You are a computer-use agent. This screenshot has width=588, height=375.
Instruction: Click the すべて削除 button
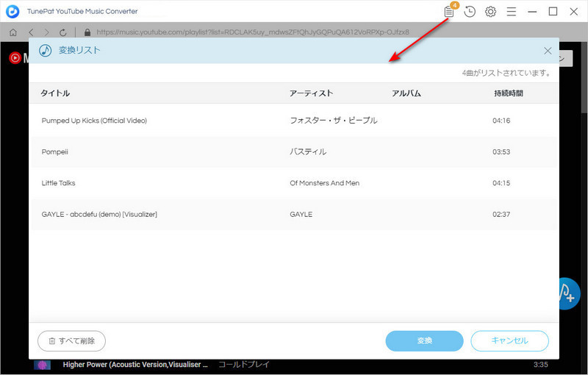coord(71,341)
